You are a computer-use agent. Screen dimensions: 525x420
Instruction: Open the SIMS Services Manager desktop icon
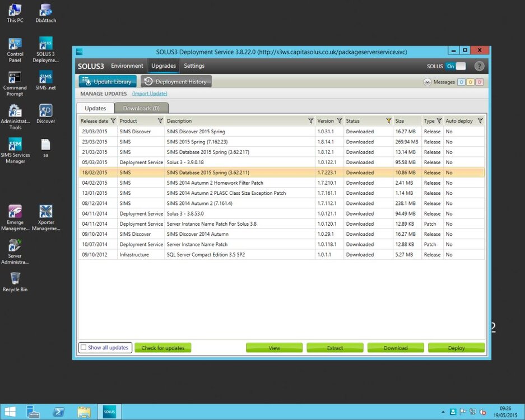click(15, 151)
